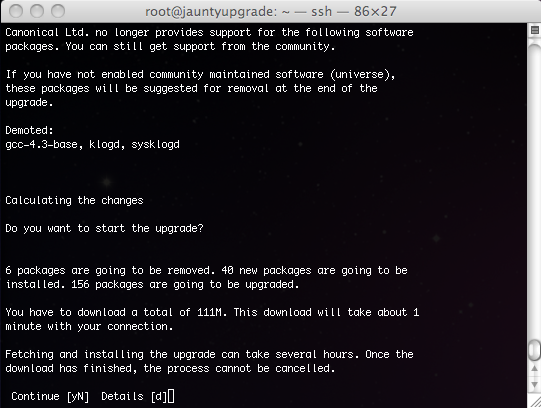Click the Continue [yN] prompt option
Image resolution: width=541 pixels, height=408 pixels.
(x=50, y=396)
